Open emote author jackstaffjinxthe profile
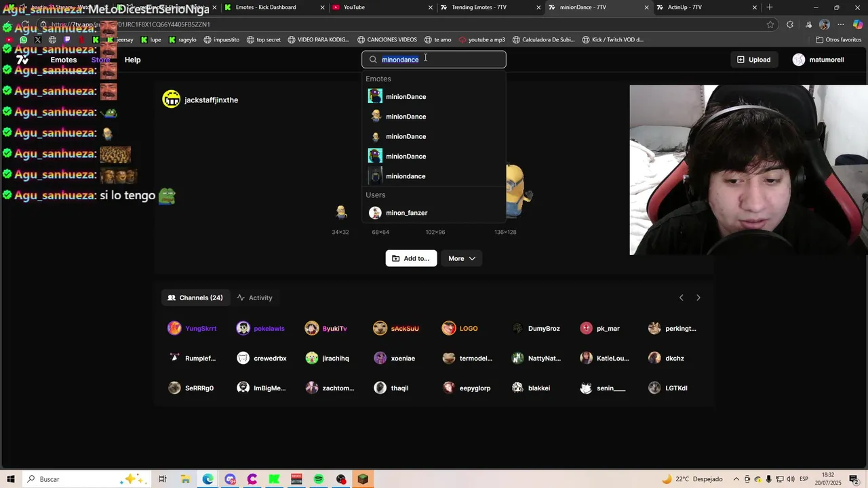The height and width of the screenshot is (488, 868). 201,100
